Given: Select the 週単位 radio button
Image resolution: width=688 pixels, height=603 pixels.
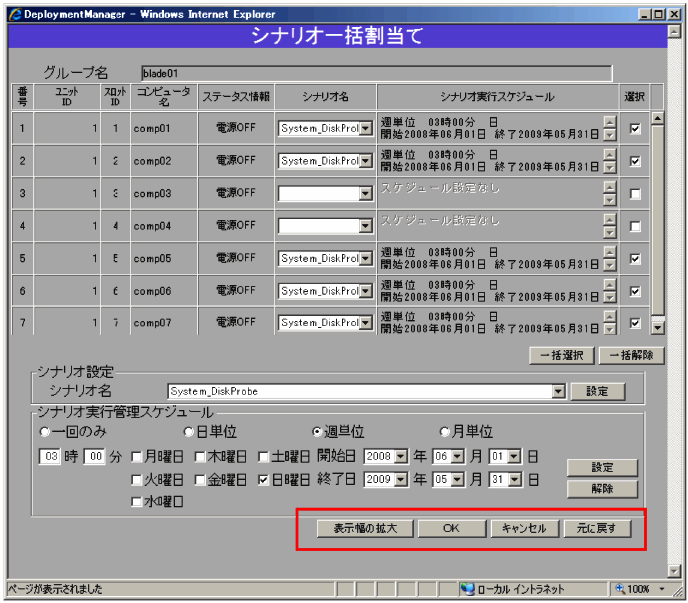Looking at the screenshot, I should [317, 432].
